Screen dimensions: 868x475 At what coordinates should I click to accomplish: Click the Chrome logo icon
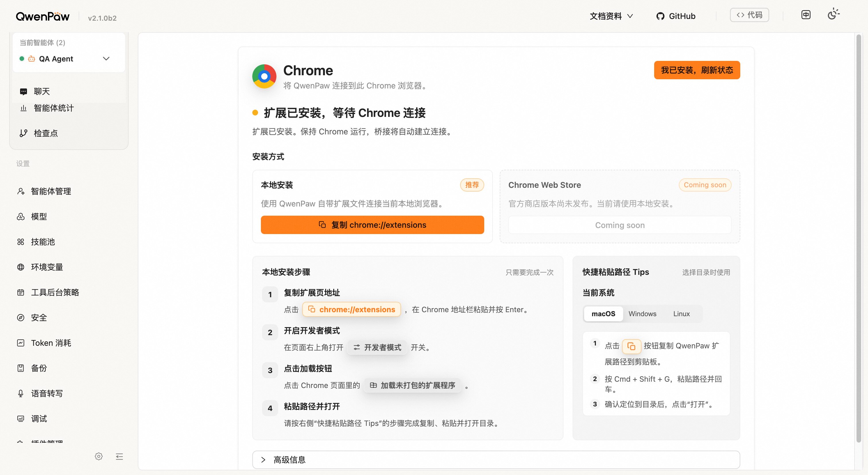pyautogui.click(x=264, y=76)
